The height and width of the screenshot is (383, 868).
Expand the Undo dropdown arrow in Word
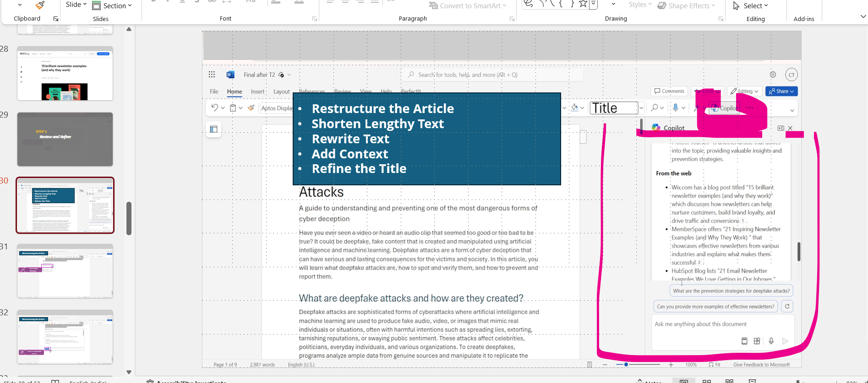[x=223, y=108]
